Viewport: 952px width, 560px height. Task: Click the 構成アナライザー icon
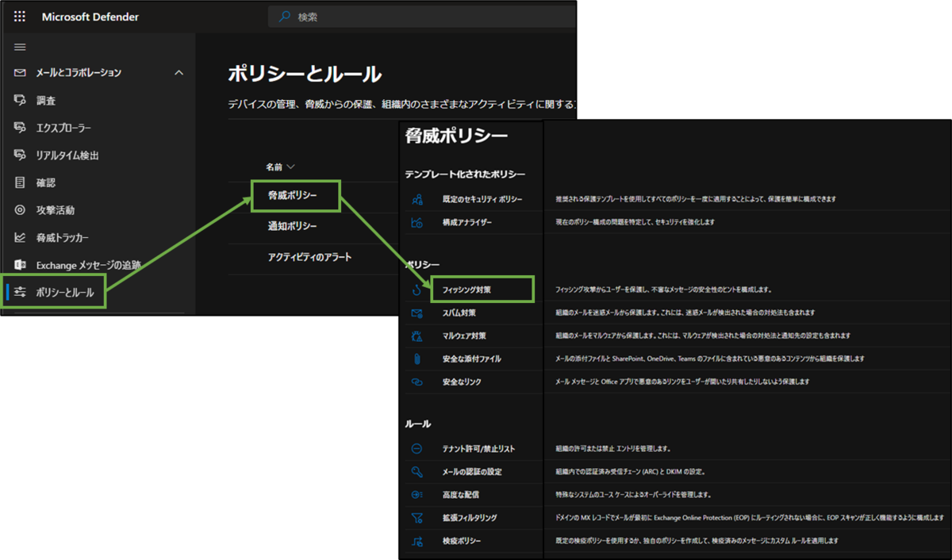(417, 222)
